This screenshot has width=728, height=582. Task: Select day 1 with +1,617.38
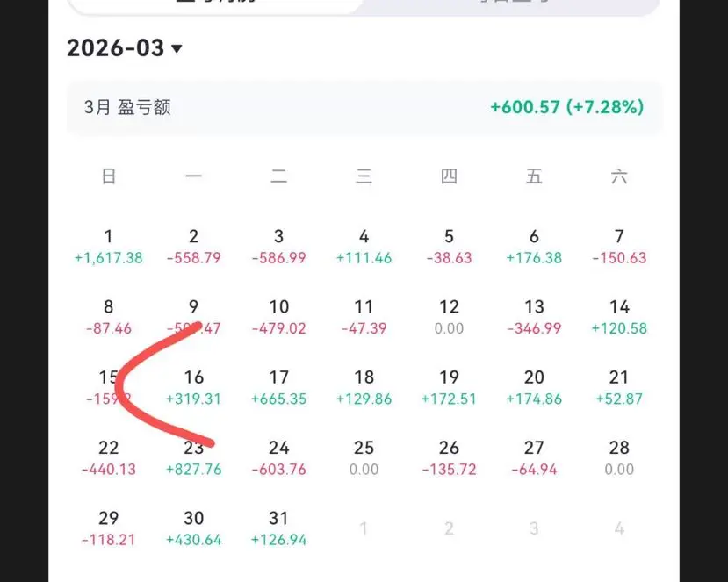click(x=109, y=247)
